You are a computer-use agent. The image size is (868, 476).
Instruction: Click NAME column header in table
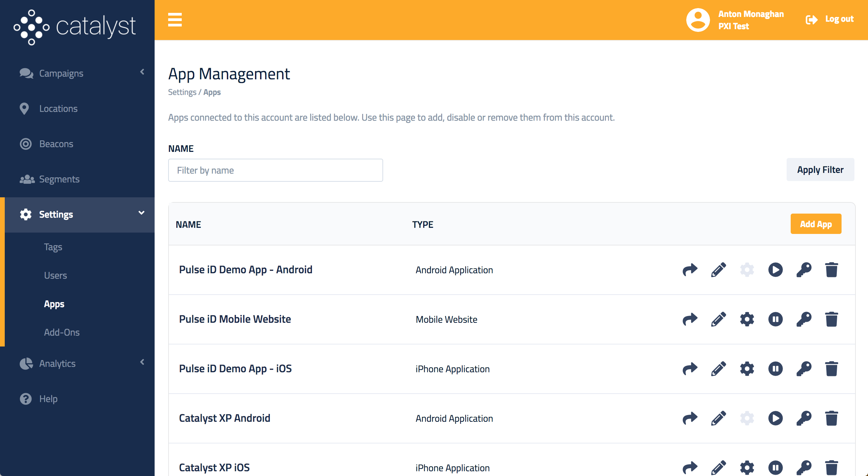coord(189,224)
